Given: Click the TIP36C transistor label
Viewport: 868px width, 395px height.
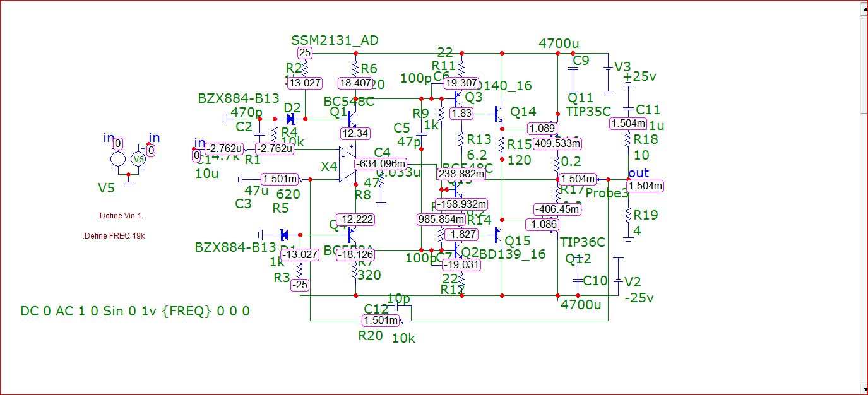Looking at the screenshot, I should 583,242.
